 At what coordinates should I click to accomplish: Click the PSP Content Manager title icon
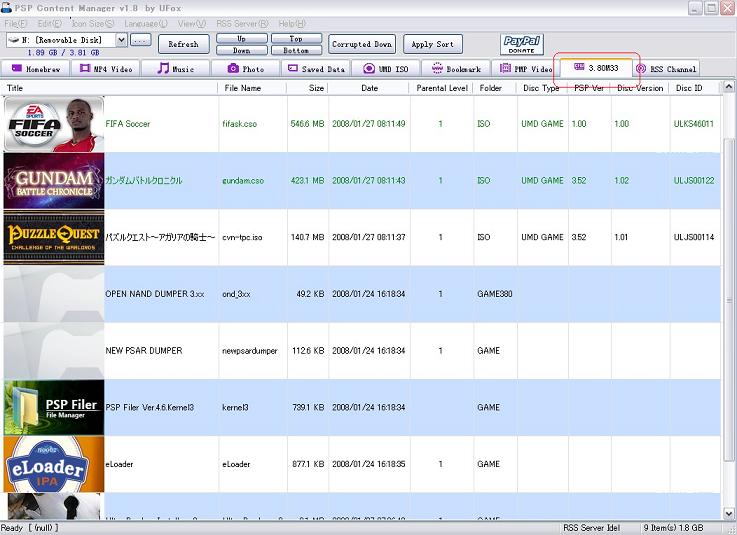coord(6,8)
